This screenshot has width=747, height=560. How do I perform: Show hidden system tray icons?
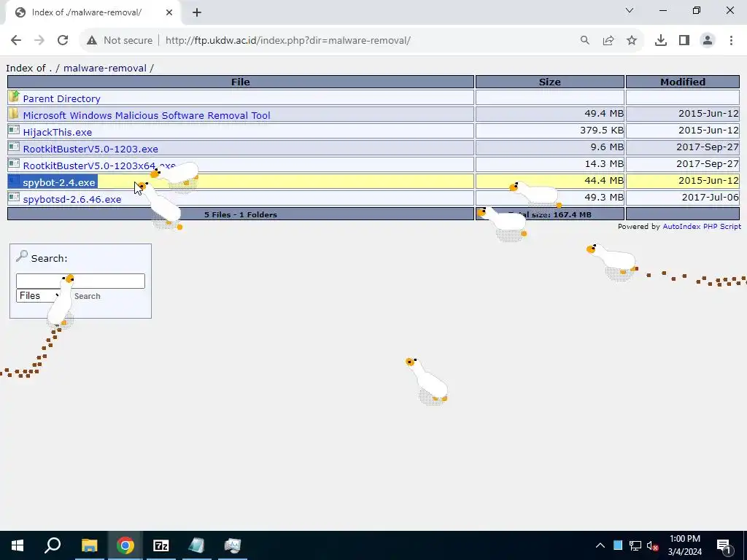[600, 545]
